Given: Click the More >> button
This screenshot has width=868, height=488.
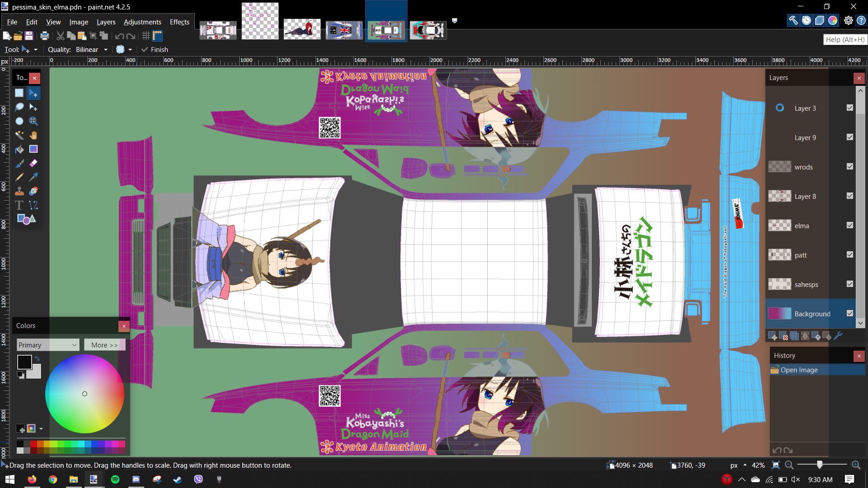Looking at the screenshot, I should tap(104, 345).
